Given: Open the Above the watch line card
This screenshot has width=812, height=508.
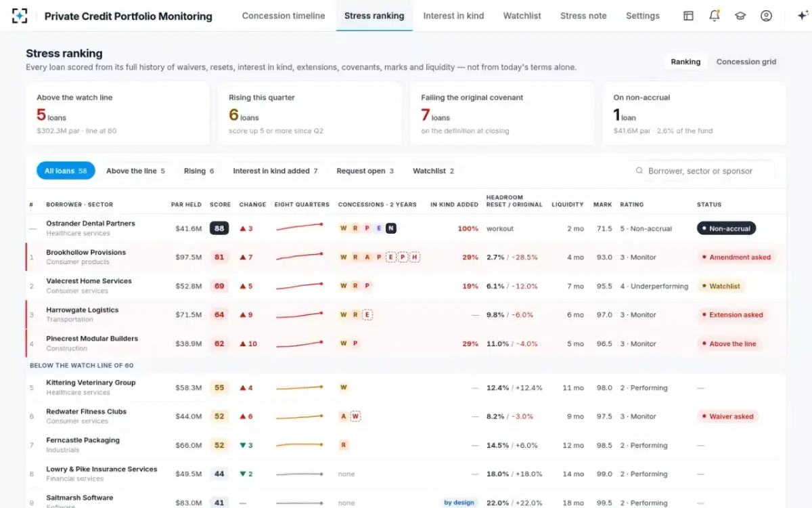Looking at the screenshot, I should pos(118,114).
